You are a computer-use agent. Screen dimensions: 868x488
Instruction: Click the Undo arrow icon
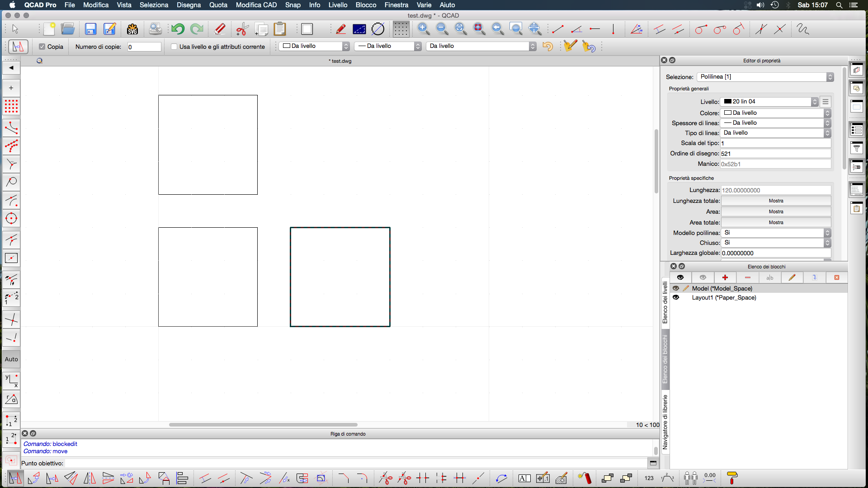point(178,29)
